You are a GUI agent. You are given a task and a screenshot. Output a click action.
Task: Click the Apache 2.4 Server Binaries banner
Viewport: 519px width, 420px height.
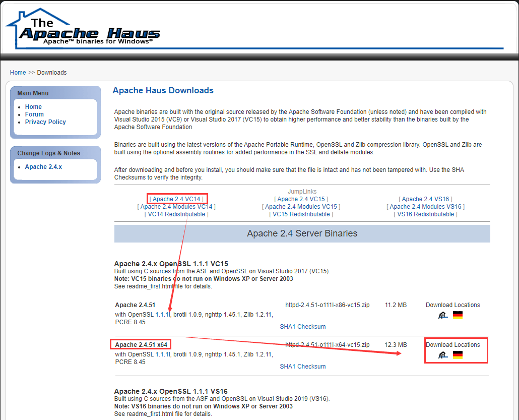click(302, 233)
